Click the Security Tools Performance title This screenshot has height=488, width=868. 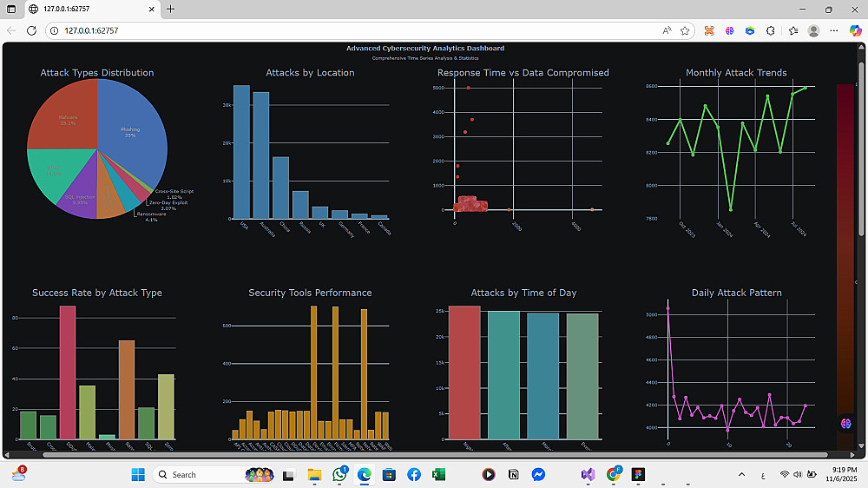(x=310, y=293)
